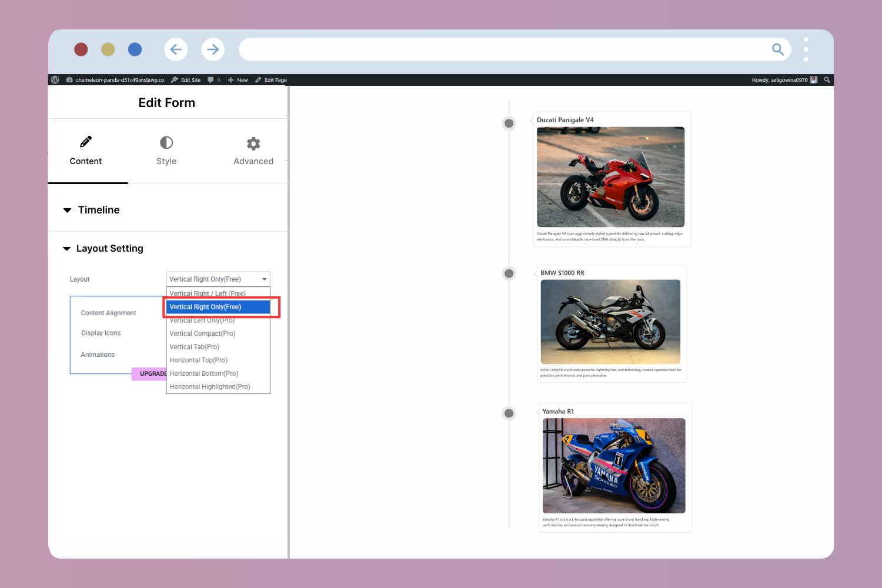Choose Horizontal Bottom(Pro) option
Screen dimensions: 882x588
218,373
